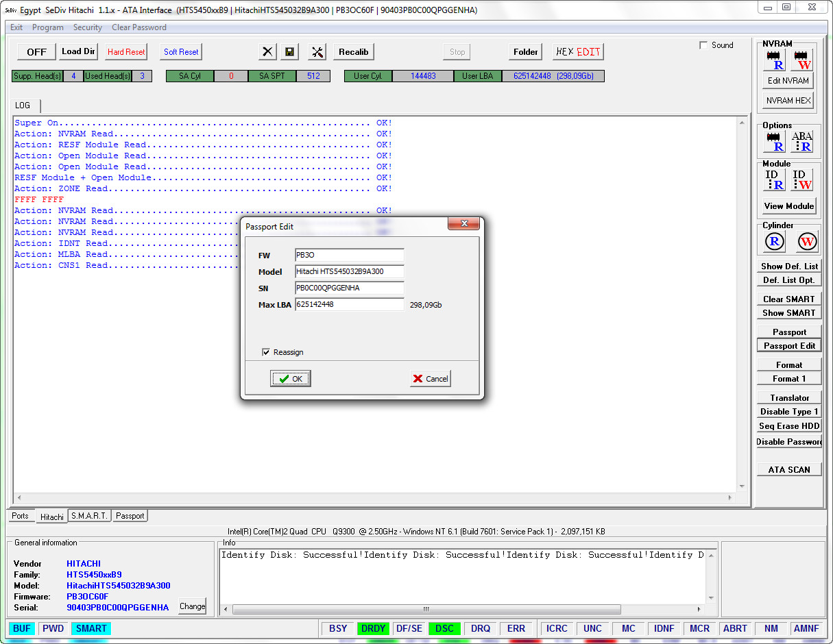This screenshot has height=644, width=833.
Task: Click the NVRAM read chip icon
Action: pos(775,60)
